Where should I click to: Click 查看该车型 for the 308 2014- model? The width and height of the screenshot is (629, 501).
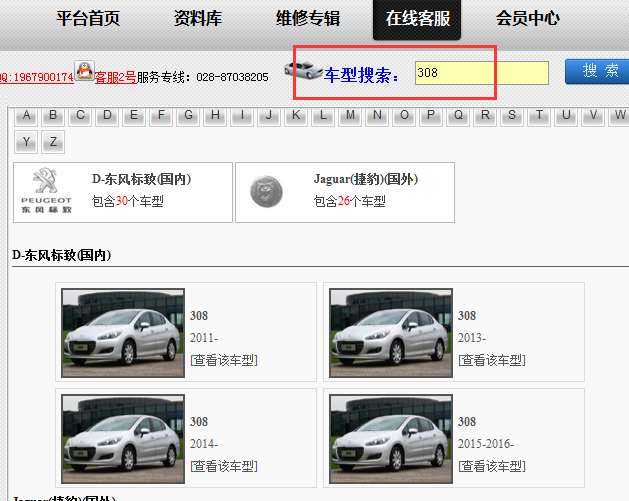pos(224,466)
